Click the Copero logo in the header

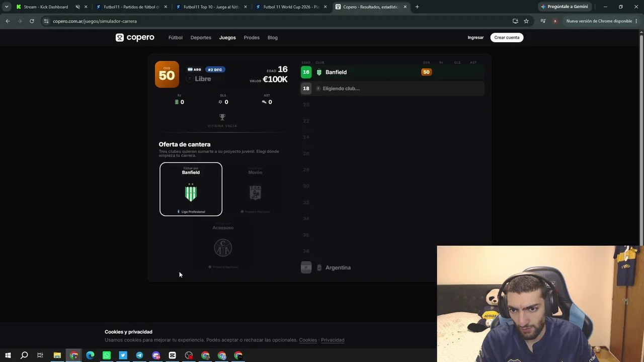[135, 37]
